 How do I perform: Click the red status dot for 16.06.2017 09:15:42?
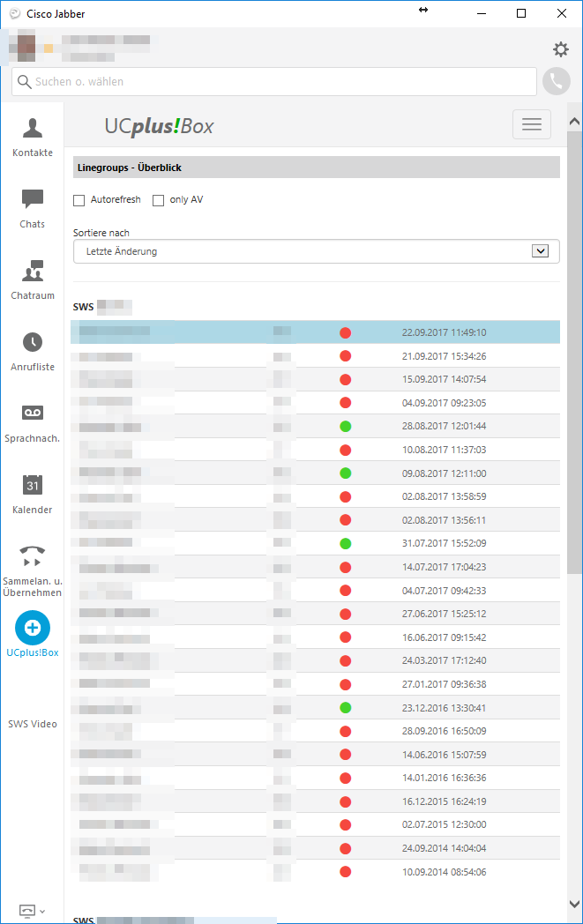point(346,637)
